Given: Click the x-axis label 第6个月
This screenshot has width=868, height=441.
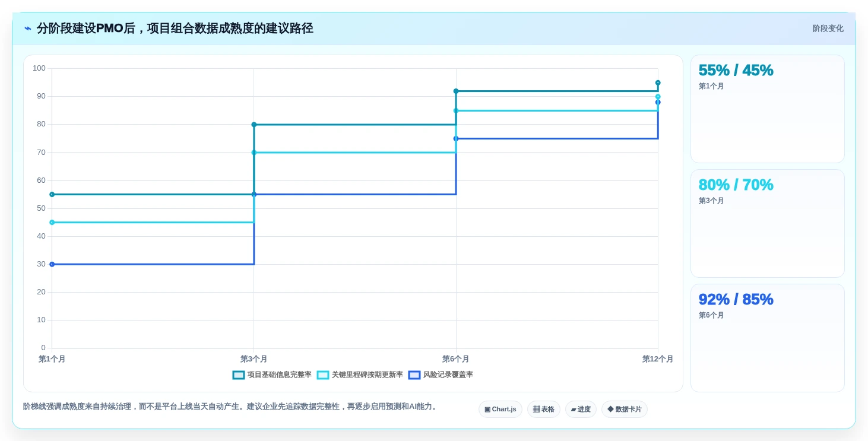Looking at the screenshot, I should 456,359.
